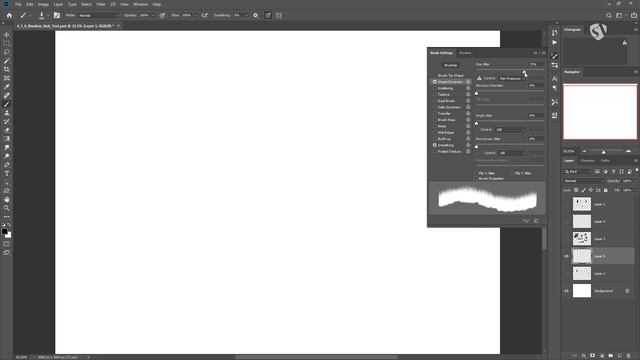640x360 pixels.
Task: Switch to the Paths tab
Action: pyautogui.click(x=605, y=161)
